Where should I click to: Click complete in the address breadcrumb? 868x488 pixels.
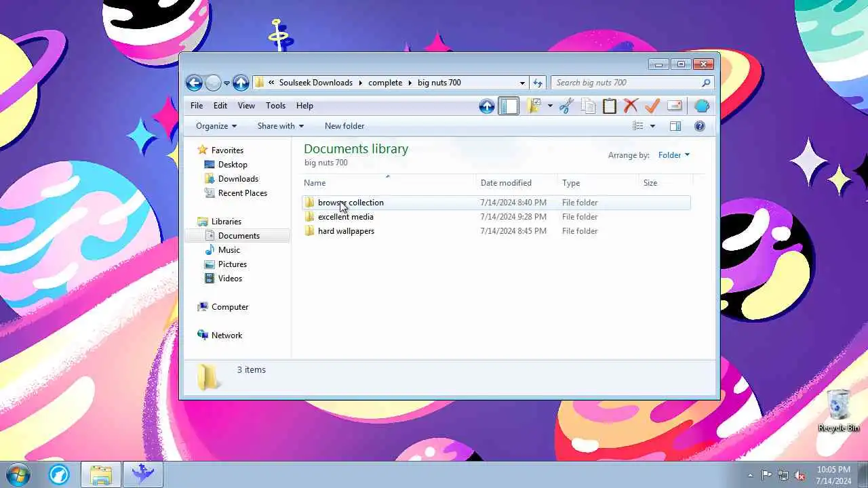tap(385, 83)
